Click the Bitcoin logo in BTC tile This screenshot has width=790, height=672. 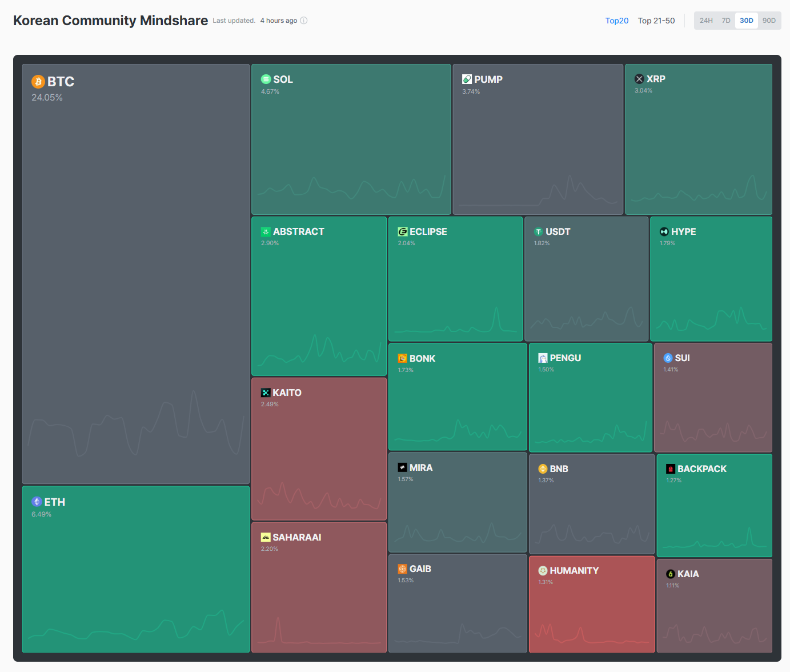point(38,82)
